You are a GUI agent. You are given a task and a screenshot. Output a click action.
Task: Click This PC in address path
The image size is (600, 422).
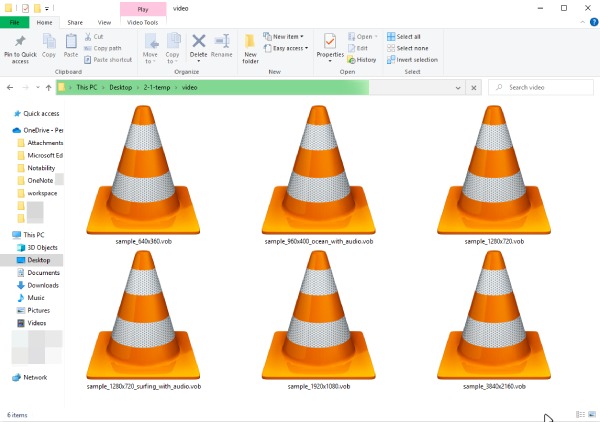pyautogui.click(x=86, y=88)
